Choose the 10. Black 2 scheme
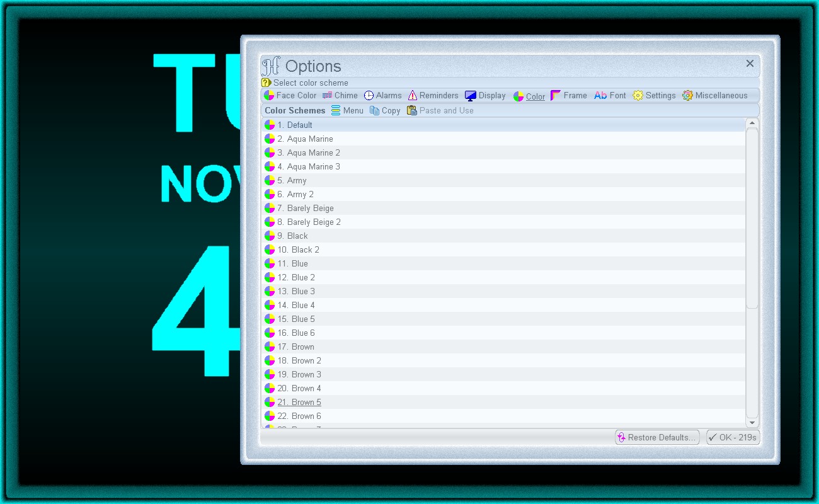Image resolution: width=819 pixels, height=504 pixels. click(x=503, y=249)
